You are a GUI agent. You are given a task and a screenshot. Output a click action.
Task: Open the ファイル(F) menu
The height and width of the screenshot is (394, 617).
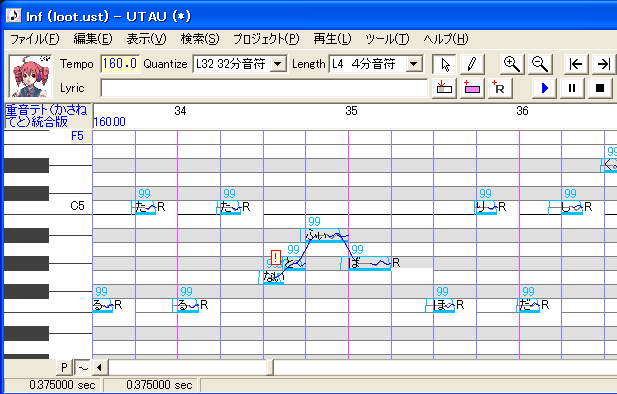point(34,39)
